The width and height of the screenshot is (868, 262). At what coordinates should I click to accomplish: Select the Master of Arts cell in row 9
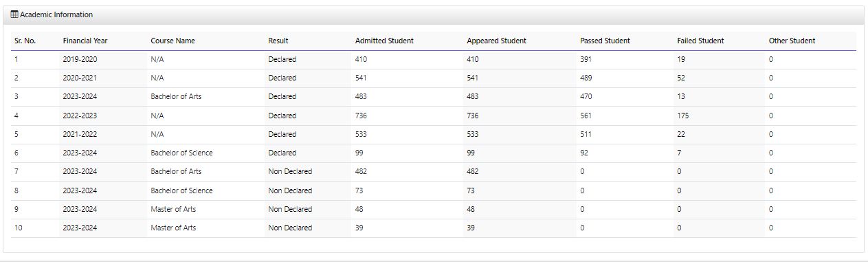pos(173,209)
